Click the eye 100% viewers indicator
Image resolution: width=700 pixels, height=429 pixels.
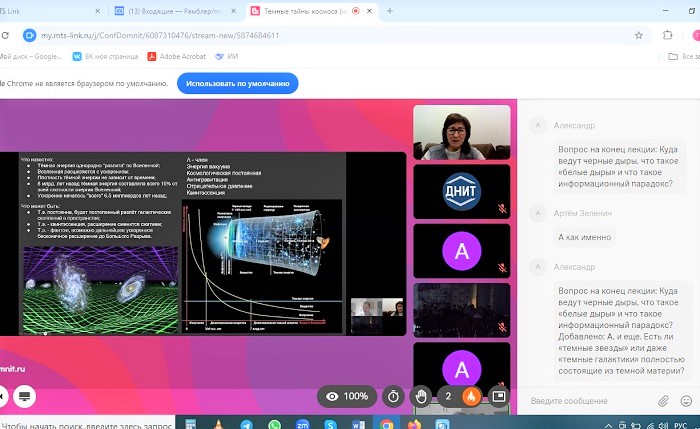tap(343, 396)
